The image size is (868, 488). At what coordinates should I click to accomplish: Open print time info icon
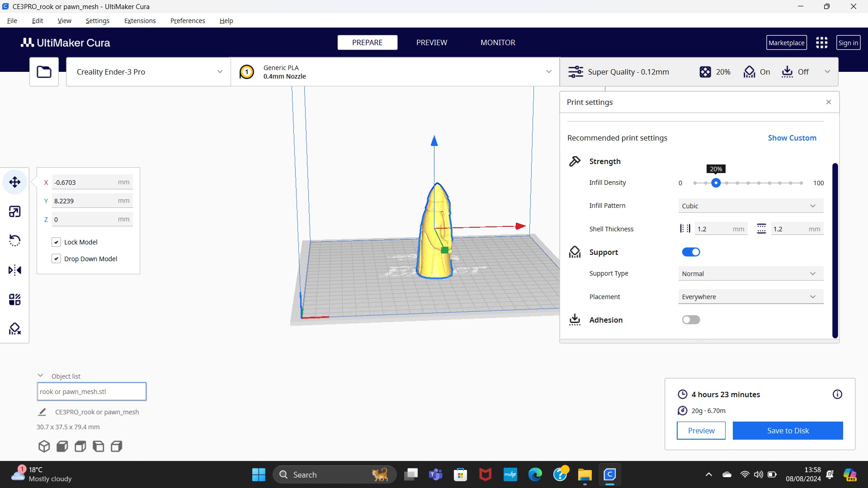coord(837,394)
